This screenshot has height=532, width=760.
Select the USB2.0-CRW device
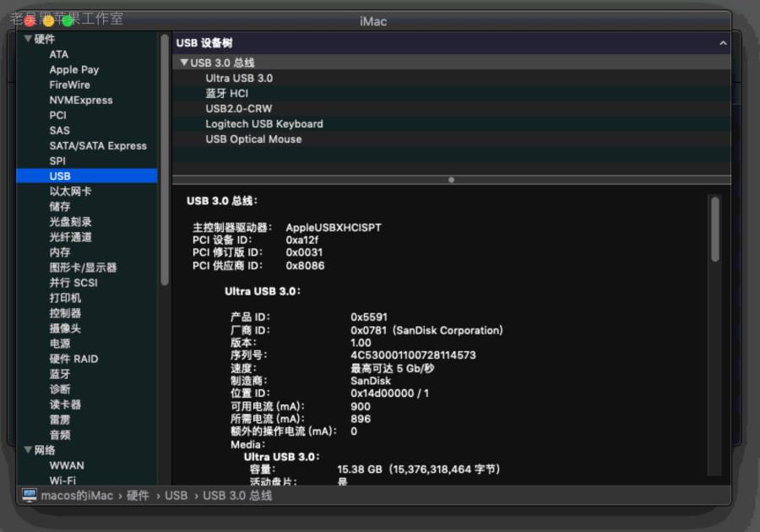pos(238,108)
